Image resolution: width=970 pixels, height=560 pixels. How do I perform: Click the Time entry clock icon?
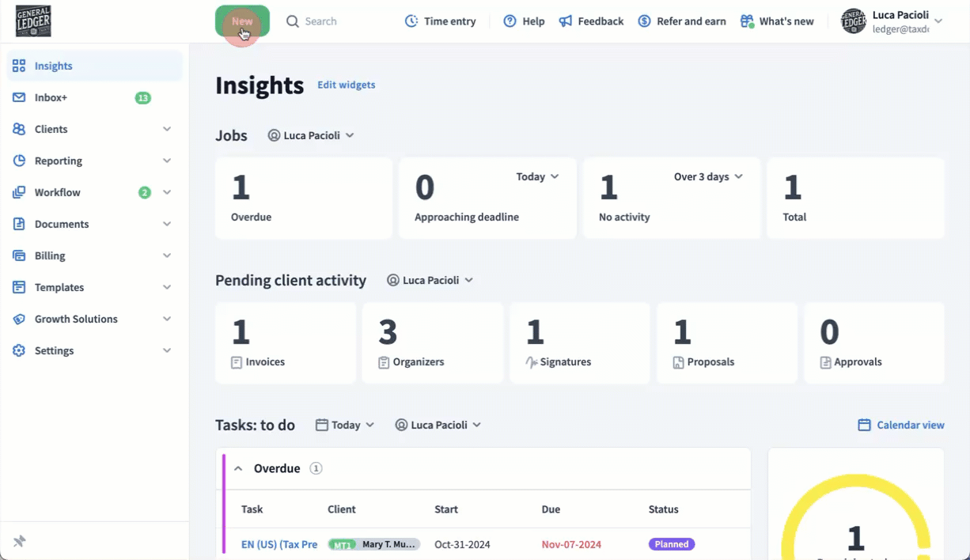(411, 21)
